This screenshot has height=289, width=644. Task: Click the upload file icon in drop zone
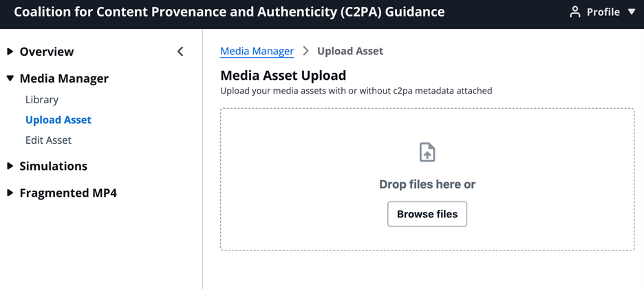point(427,152)
